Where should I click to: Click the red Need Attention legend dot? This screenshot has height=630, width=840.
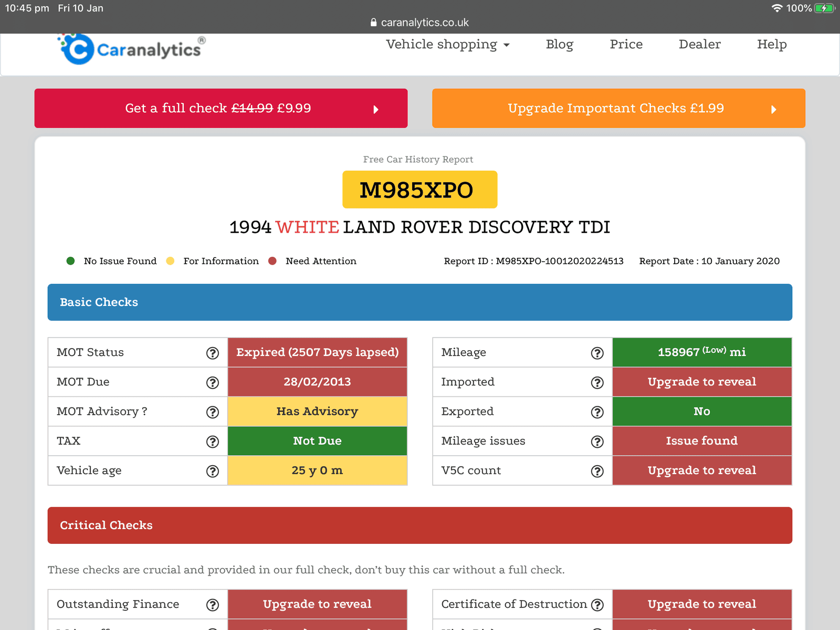pos(272,261)
